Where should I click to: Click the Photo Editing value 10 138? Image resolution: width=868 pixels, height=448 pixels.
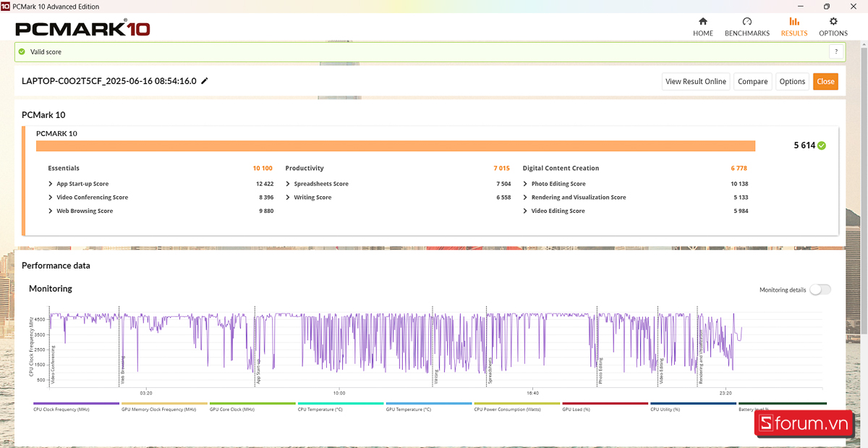point(739,184)
